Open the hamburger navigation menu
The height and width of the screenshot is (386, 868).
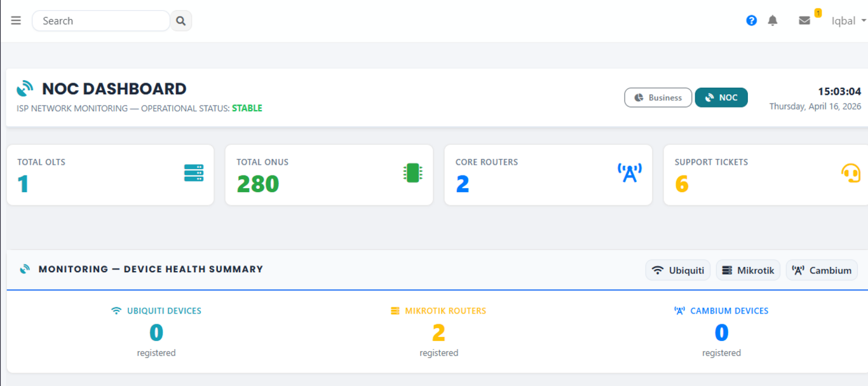(x=16, y=20)
